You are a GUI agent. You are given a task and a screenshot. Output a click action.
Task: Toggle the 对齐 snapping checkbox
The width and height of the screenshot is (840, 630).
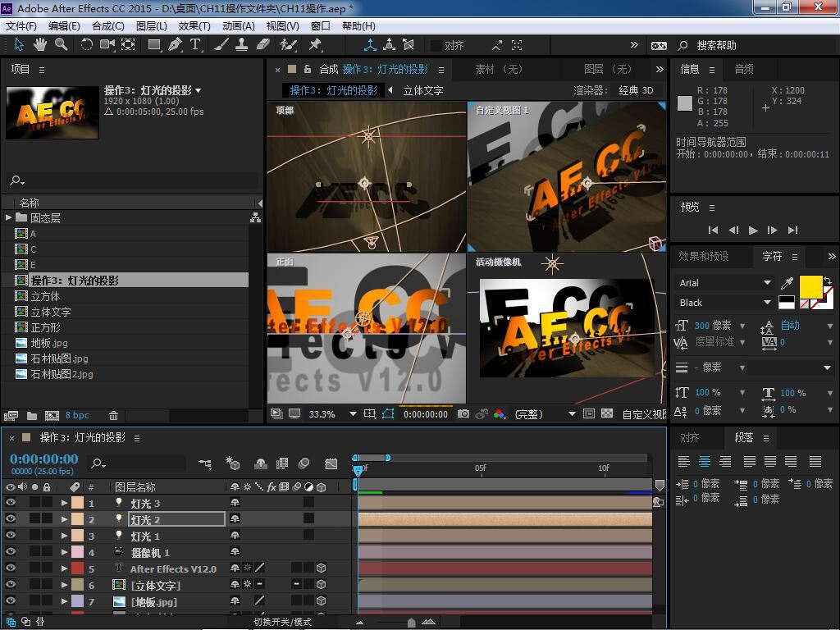(x=436, y=46)
